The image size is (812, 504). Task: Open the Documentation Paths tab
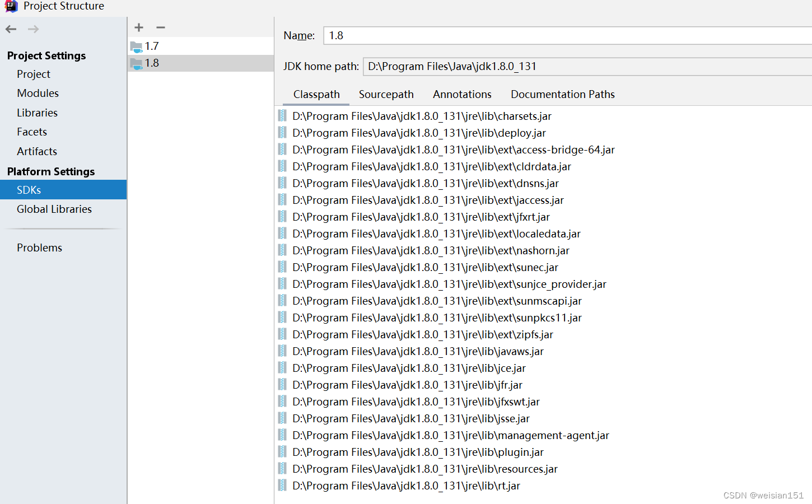(563, 94)
